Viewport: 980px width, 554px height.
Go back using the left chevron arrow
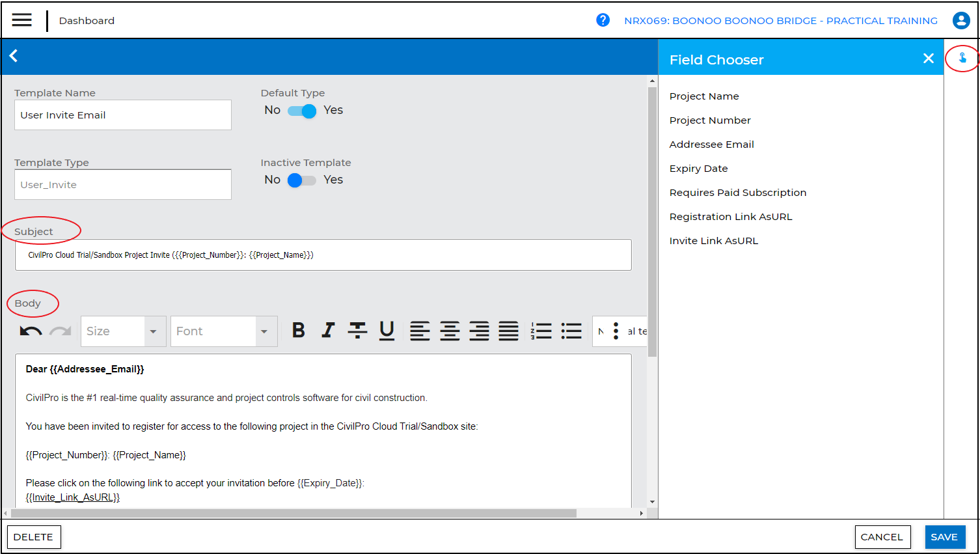(x=14, y=56)
